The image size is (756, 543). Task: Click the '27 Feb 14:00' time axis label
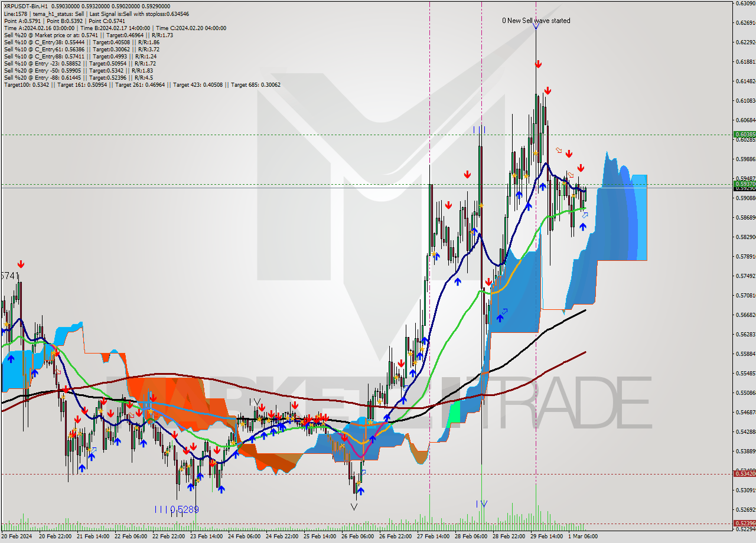point(435,537)
